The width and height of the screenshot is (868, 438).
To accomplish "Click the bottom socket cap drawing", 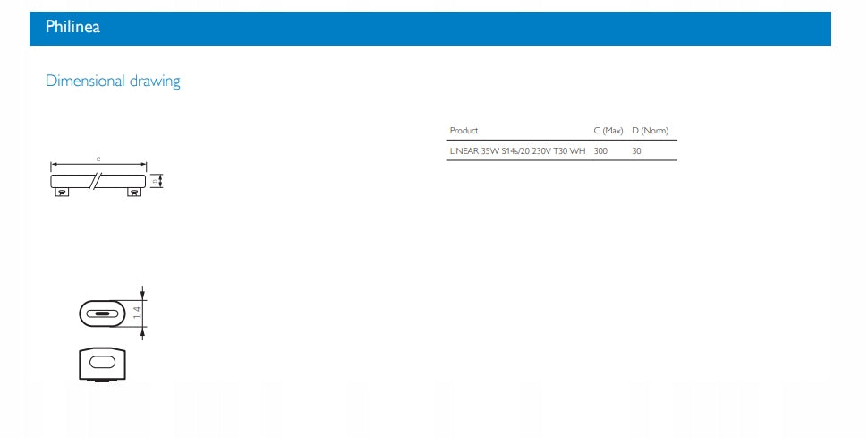I will [x=102, y=362].
